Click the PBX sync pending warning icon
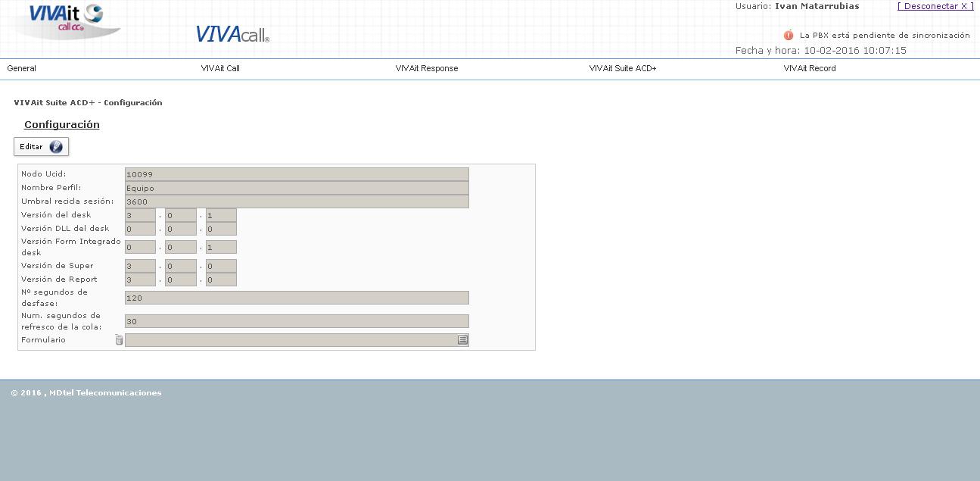Screen dimensions: 980x481 coord(789,35)
